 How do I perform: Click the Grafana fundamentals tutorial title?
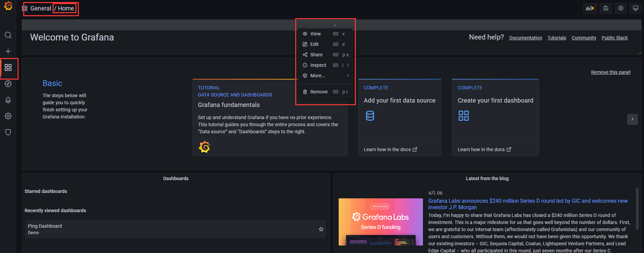pos(229,105)
